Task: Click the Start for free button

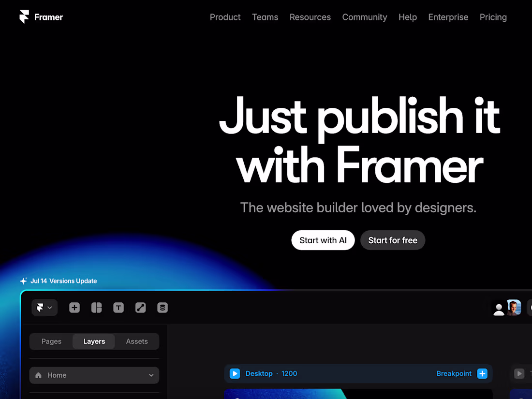Action: (393, 240)
